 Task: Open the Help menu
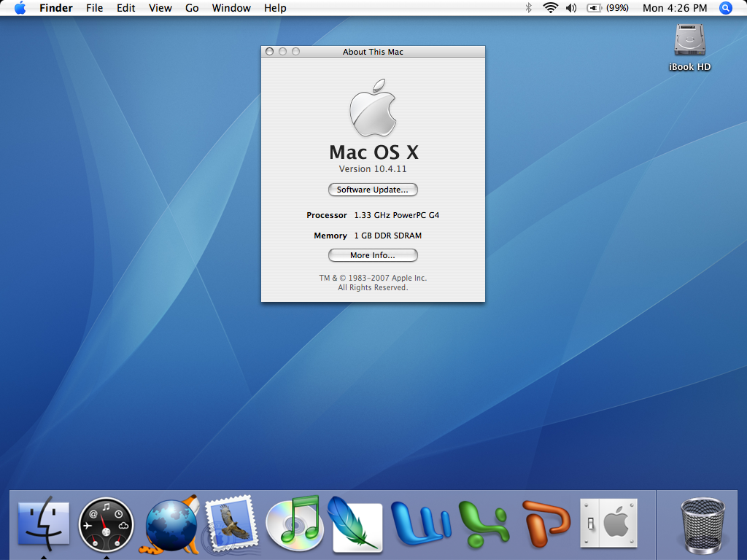[x=275, y=8]
